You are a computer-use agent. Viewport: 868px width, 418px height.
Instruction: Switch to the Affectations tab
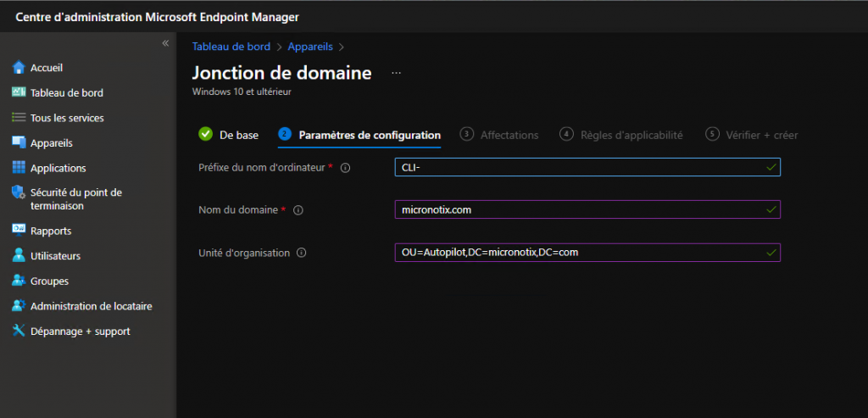(x=499, y=135)
